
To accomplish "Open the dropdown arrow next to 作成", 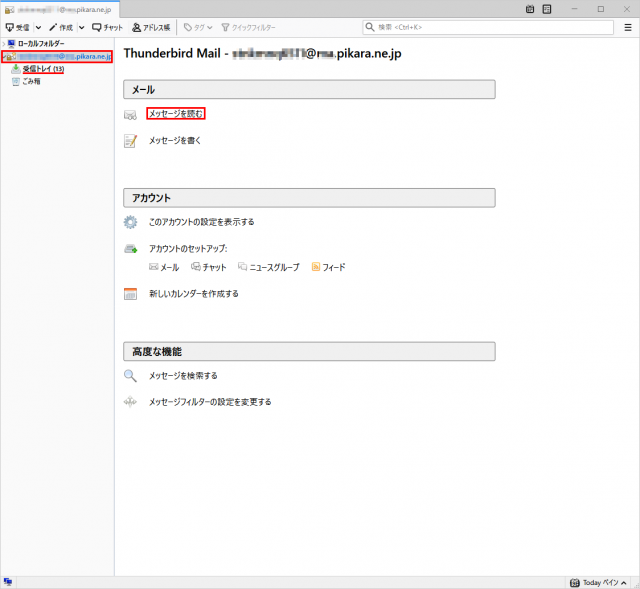I will (82, 27).
